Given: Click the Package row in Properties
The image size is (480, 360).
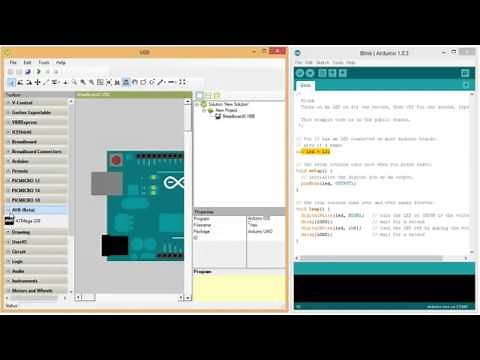Looking at the screenshot, I should pyautogui.click(x=239, y=231).
